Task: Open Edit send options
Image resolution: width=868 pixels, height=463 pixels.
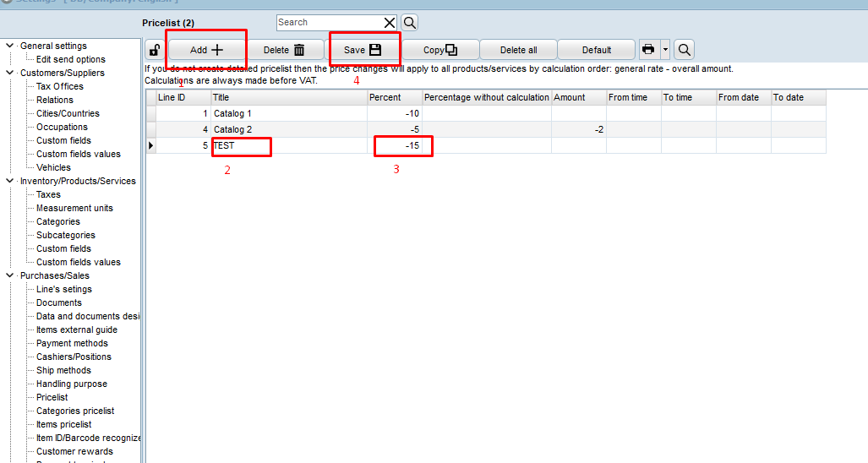Action: coord(70,59)
